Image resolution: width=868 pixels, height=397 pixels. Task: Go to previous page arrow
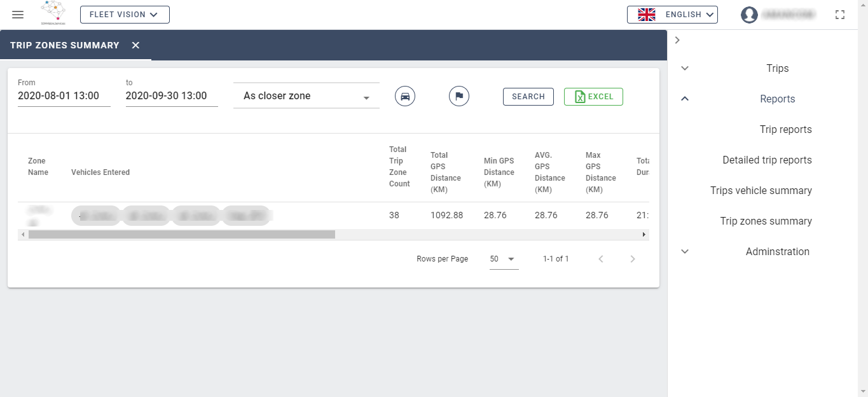(601, 259)
